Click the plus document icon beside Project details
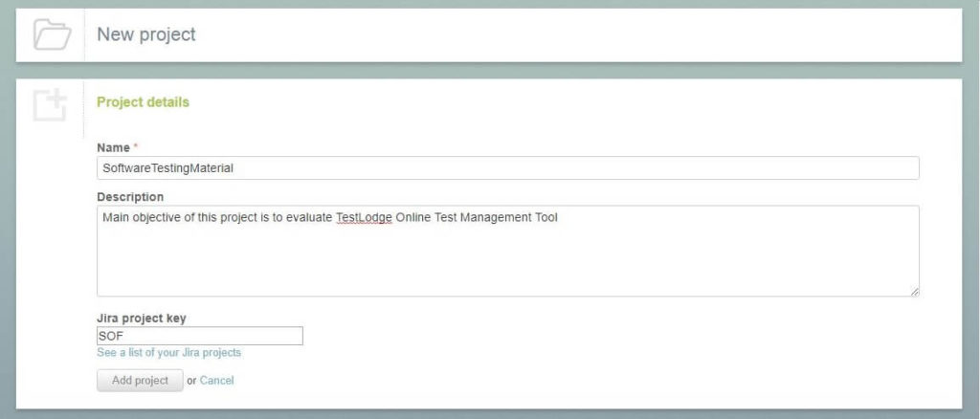This screenshot has height=419, width=980. pos(50,104)
